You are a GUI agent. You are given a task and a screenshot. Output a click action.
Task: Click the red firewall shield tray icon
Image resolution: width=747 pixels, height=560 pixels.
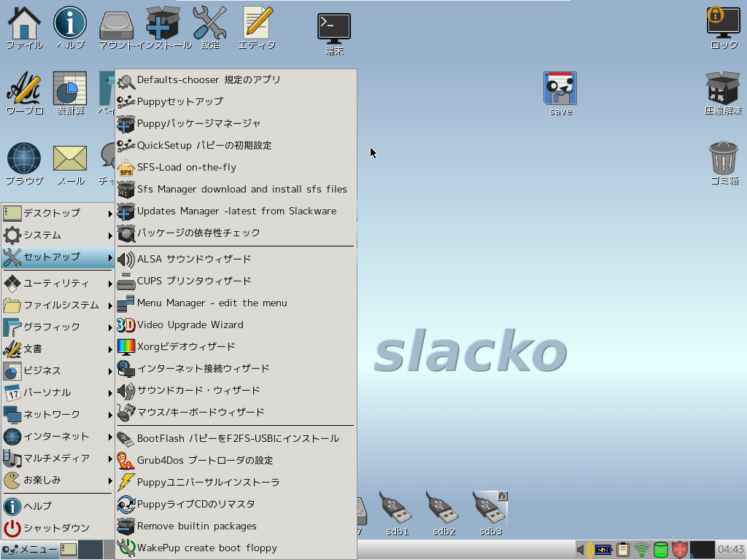(x=680, y=550)
